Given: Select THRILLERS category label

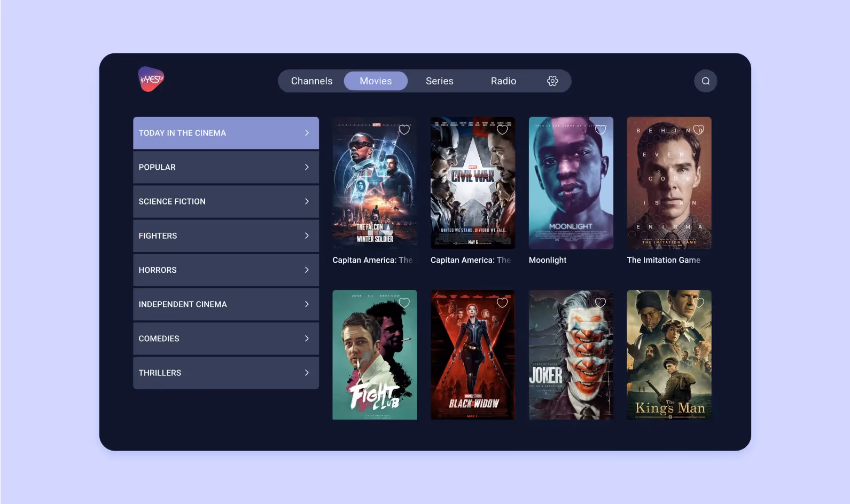Looking at the screenshot, I should pyautogui.click(x=160, y=373).
